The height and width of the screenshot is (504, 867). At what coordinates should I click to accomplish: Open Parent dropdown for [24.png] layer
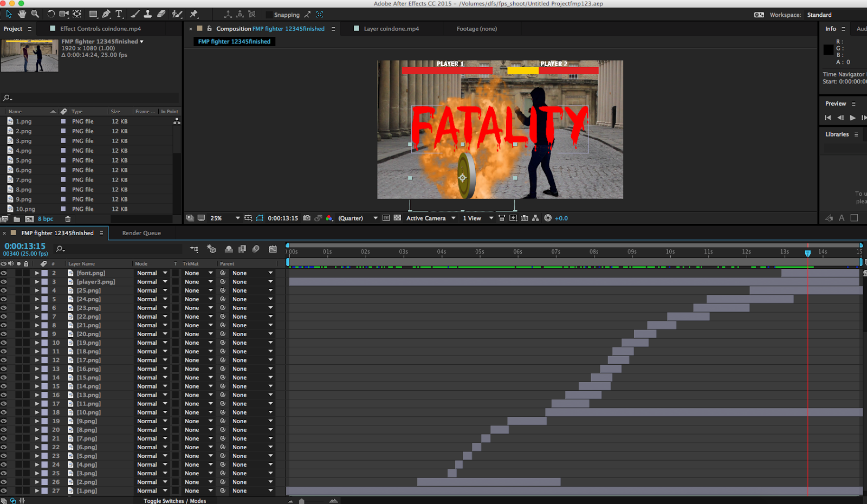pyautogui.click(x=253, y=299)
